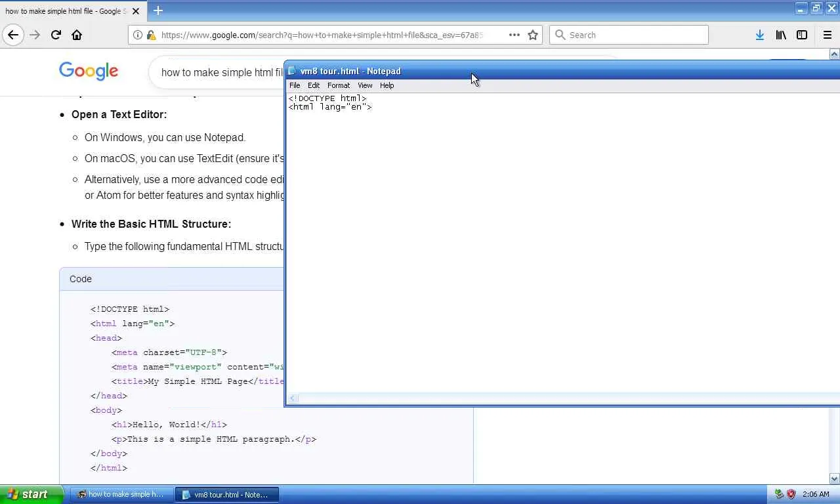The image size is (840, 504).
Task: Select the vm8 tour.html Notepad taskbar button
Action: (228, 494)
